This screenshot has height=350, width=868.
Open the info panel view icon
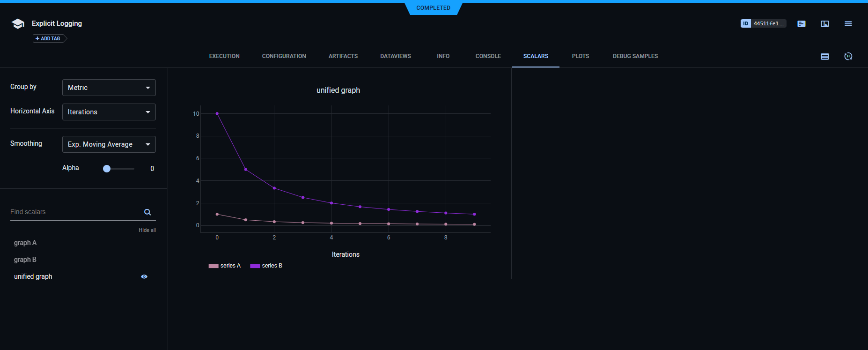pos(824,23)
